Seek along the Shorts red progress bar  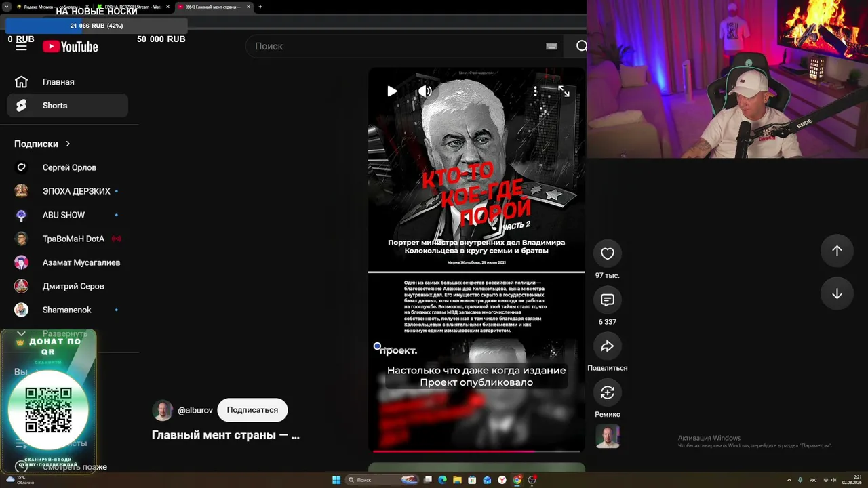point(477,451)
